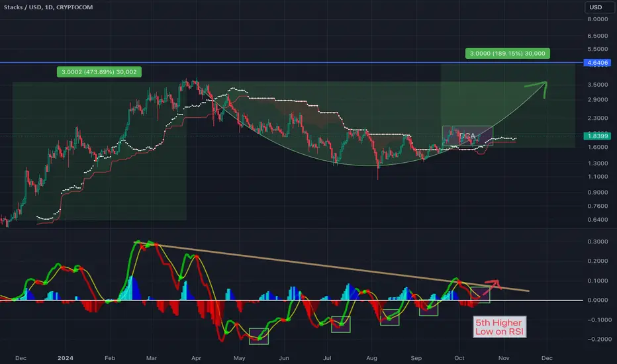This screenshot has height=364, width=617.
Task: Click the 2.9000 price axis value
Action: 598,99
